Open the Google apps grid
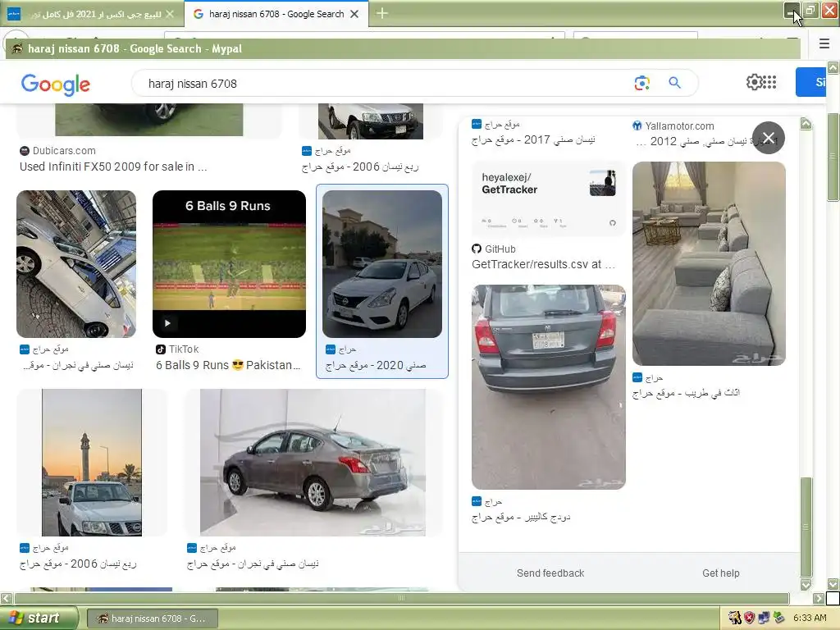840x630 pixels. coord(769,82)
